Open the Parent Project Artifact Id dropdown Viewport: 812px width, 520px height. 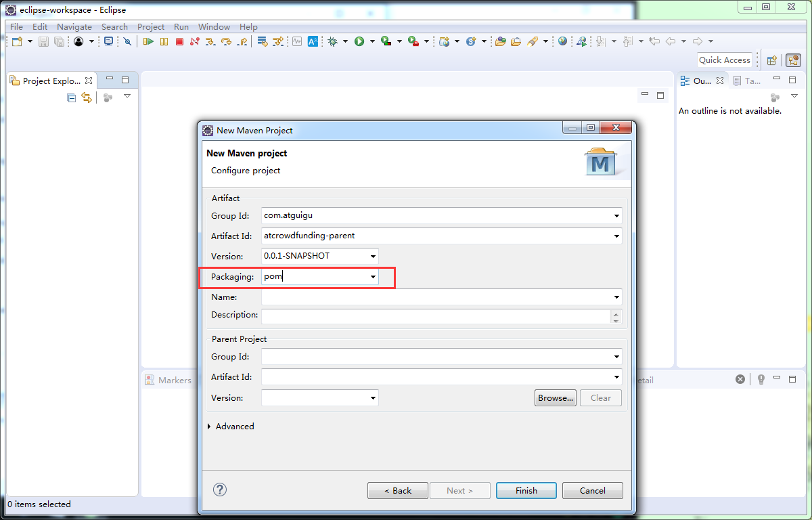pyautogui.click(x=616, y=377)
